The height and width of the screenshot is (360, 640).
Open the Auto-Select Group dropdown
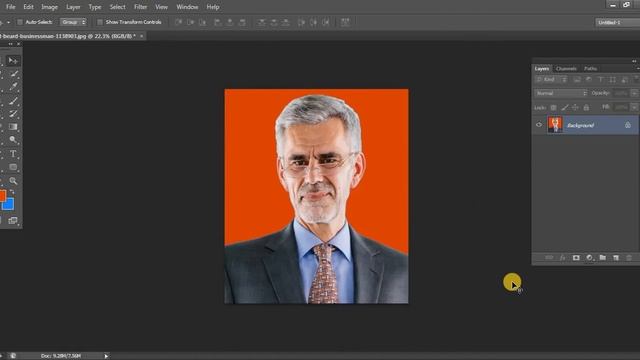pos(73,22)
